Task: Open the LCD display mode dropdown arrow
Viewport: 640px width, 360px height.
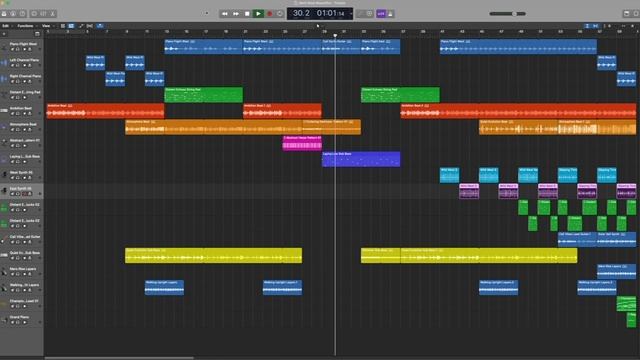Action: [x=351, y=14]
